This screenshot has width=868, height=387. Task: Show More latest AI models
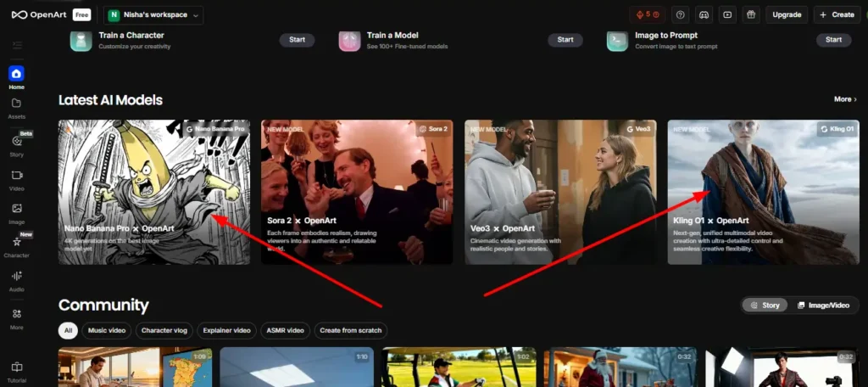click(844, 99)
